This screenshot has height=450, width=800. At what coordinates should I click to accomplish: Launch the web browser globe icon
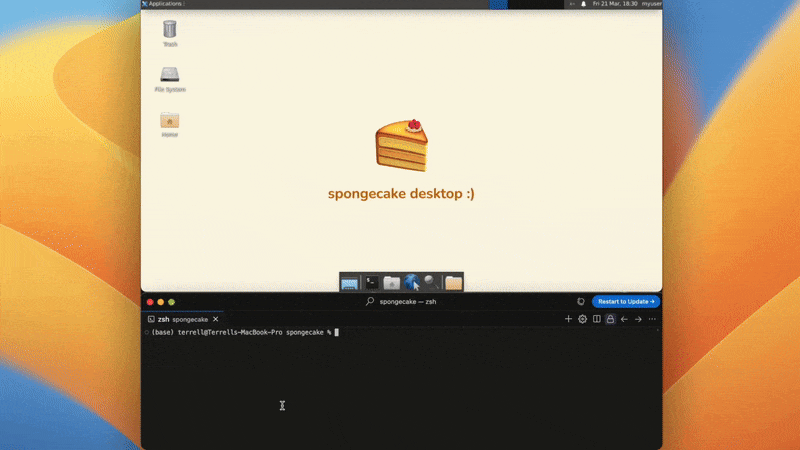coord(412,282)
